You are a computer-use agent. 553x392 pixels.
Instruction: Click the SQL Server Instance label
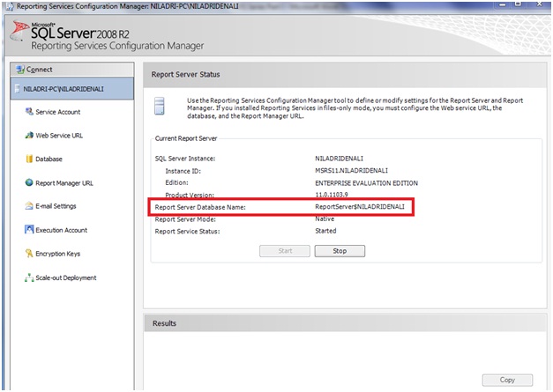tap(185, 159)
